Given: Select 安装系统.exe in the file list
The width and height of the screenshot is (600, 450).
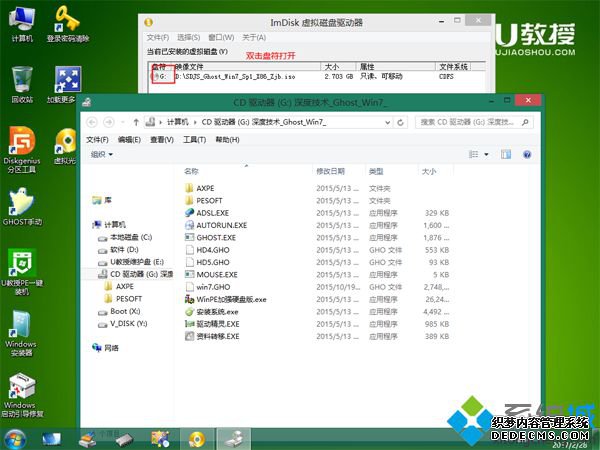Looking at the screenshot, I should coord(212,312).
